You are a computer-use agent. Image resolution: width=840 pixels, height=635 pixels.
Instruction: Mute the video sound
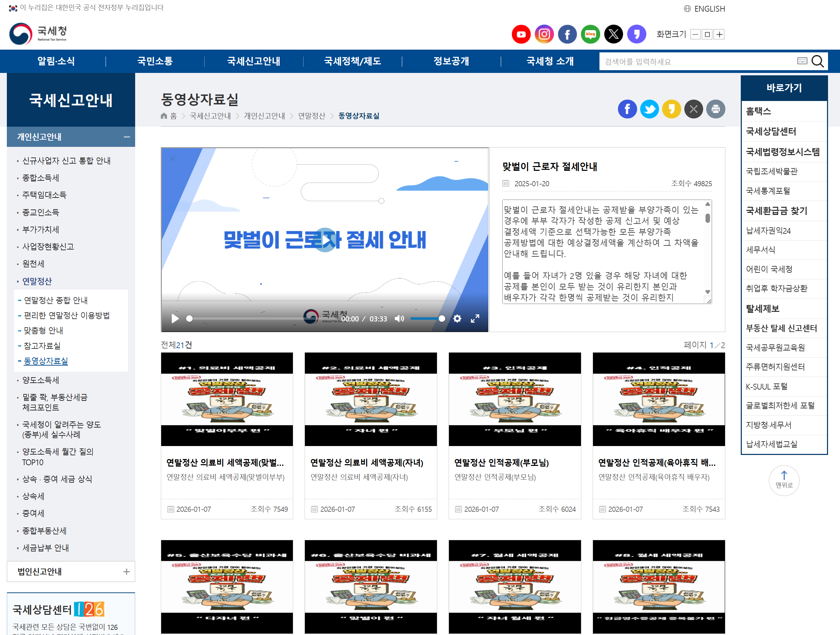(400, 319)
